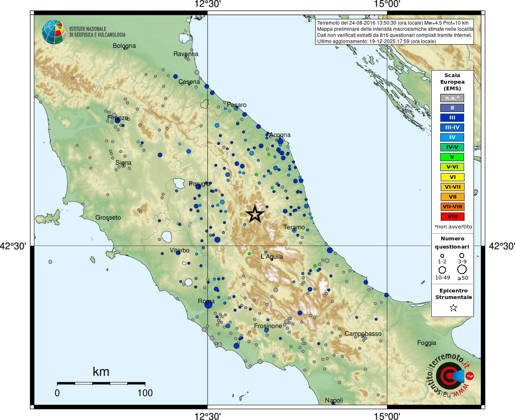515x420 pixels.
Task: Select the V-VI legend swatch
Action: [452, 167]
